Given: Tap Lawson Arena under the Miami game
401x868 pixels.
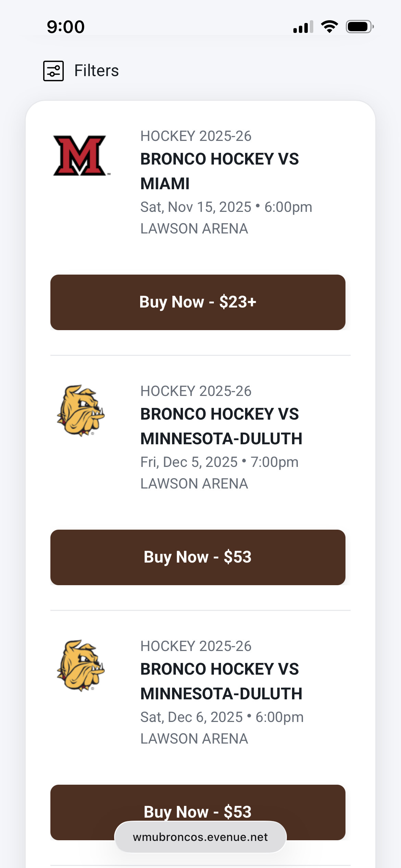Looking at the screenshot, I should pos(194,229).
